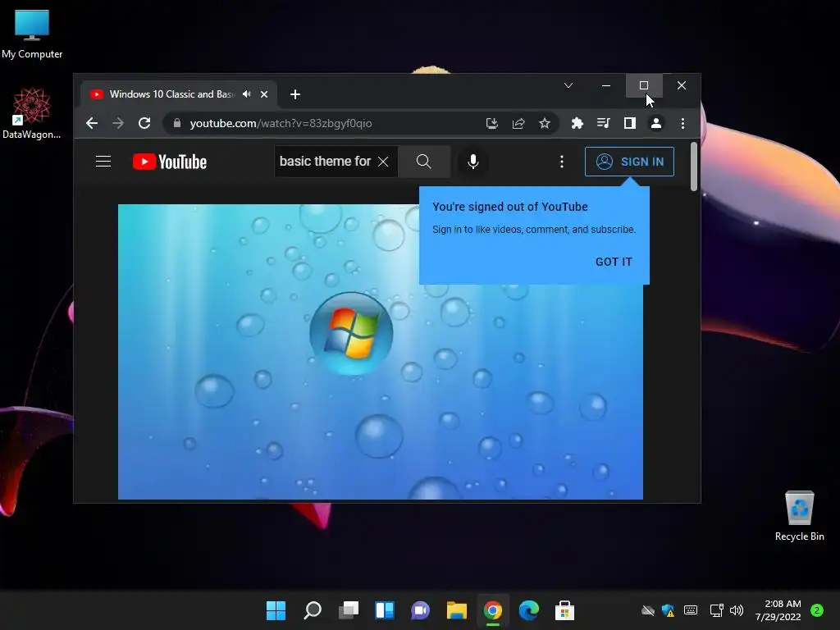Open the My Computer desktop icon

pyautogui.click(x=32, y=34)
